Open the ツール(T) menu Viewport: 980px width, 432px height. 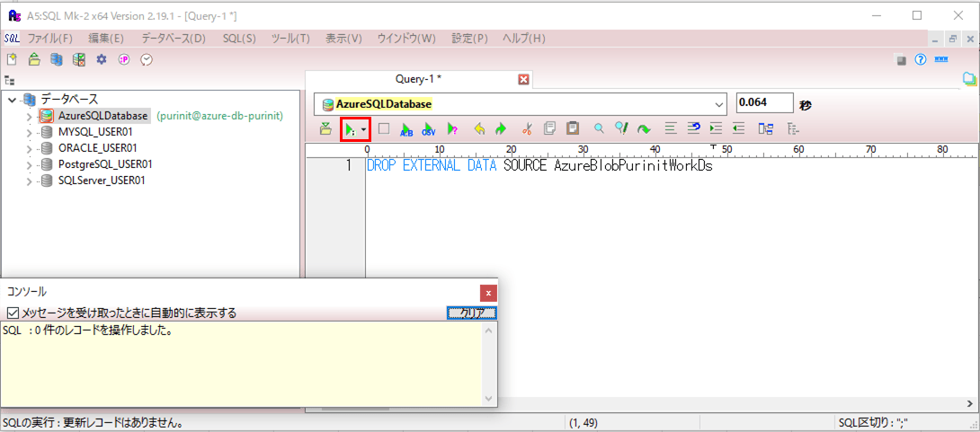pos(290,38)
